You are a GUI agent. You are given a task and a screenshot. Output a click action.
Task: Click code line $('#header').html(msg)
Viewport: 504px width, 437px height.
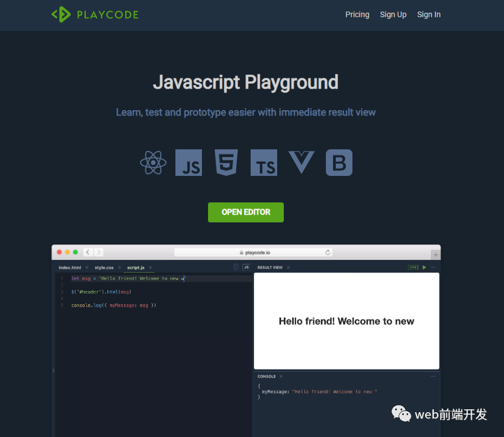click(101, 292)
